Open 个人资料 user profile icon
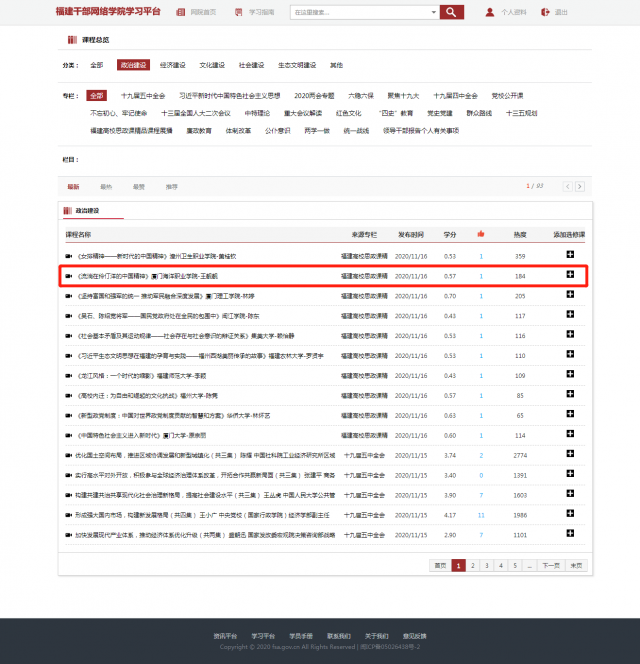 490,12
